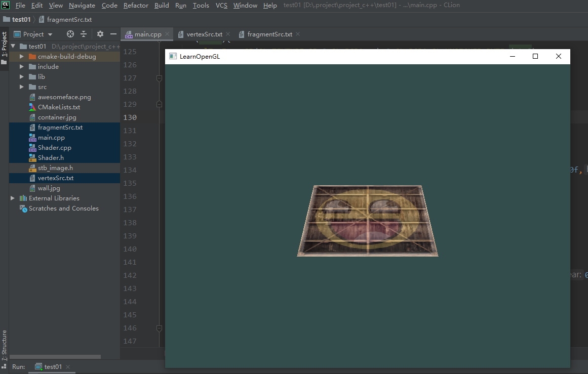Close the LearnOpenGL window
Screen dimensions: 588x374
pyautogui.click(x=559, y=56)
